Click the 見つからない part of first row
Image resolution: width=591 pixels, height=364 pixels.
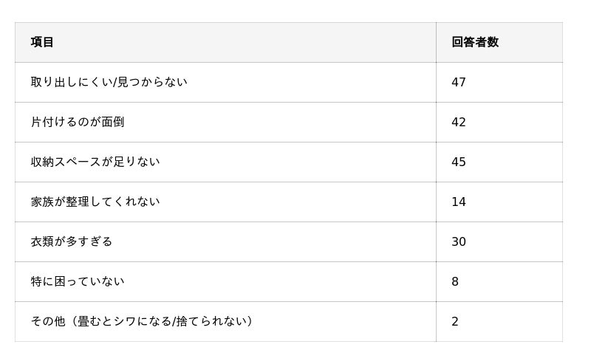tap(152, 82)
